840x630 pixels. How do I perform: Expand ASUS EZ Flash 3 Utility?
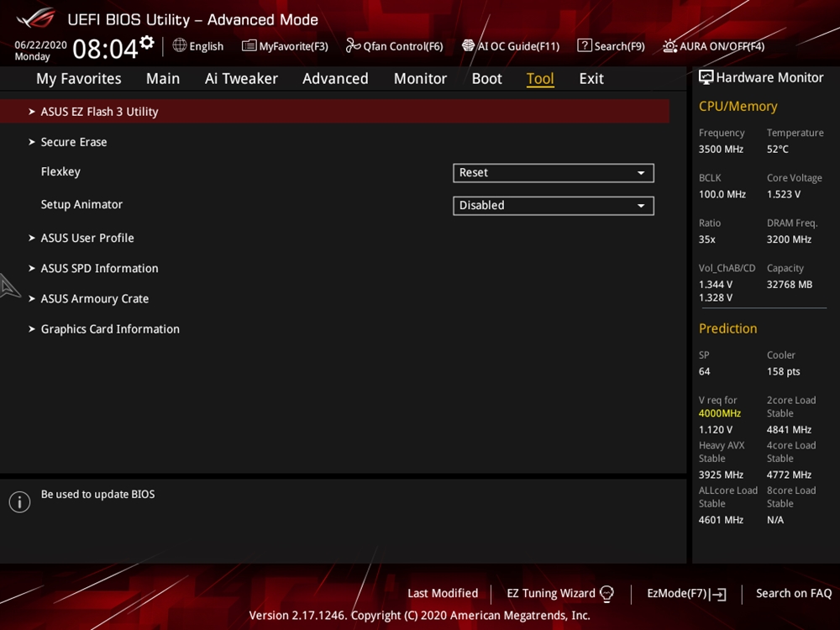click(x=335, y=112)
